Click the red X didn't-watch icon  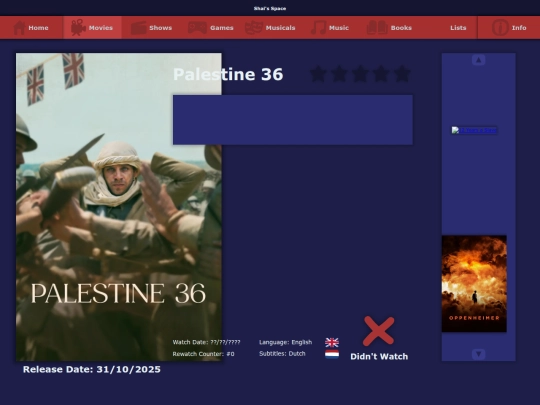(x=378, y=331)
